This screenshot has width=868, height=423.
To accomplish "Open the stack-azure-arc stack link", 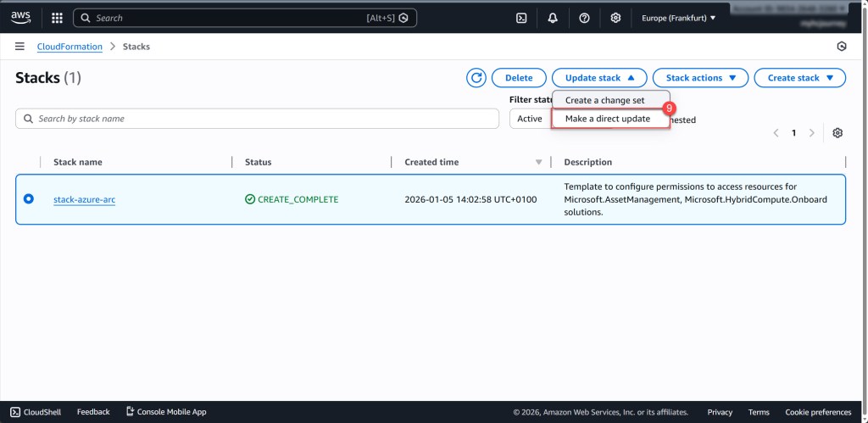I will 84,200.
